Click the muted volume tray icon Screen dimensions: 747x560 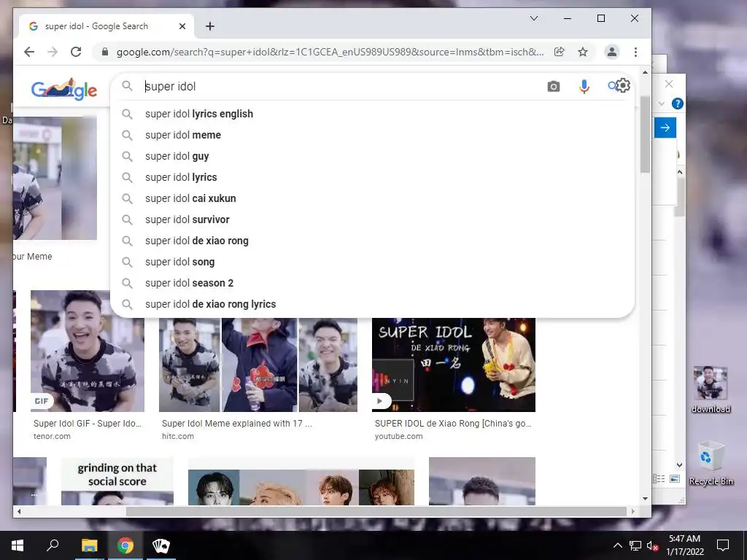point(652,545)
